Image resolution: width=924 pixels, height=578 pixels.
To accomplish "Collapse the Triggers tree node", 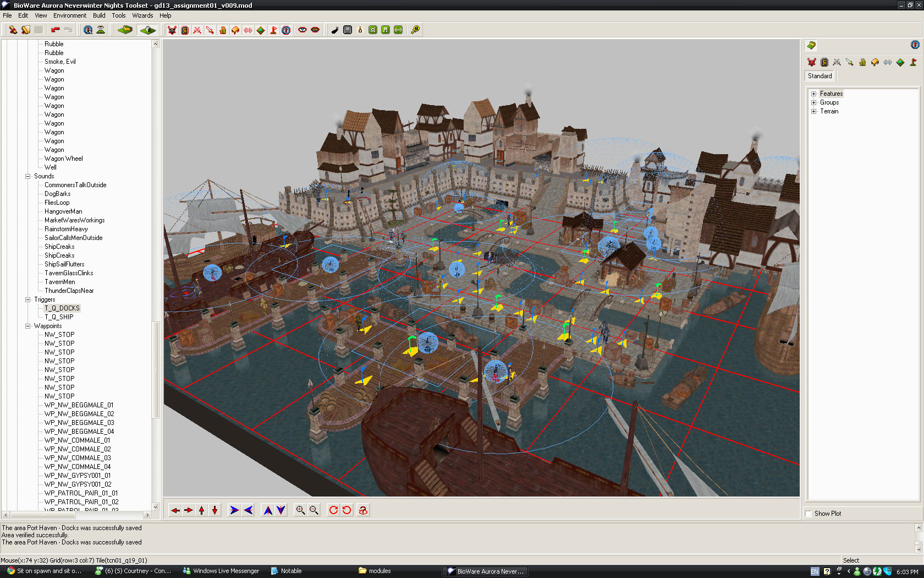I will [x=28, y=299].
